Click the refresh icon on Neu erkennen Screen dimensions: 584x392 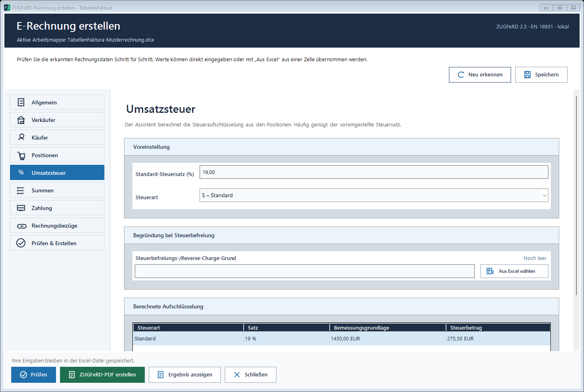point(461,75)
